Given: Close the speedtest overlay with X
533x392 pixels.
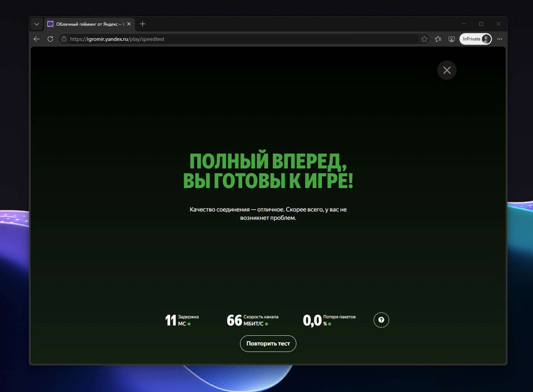Looking at the screenshot, I should [447, 70].
